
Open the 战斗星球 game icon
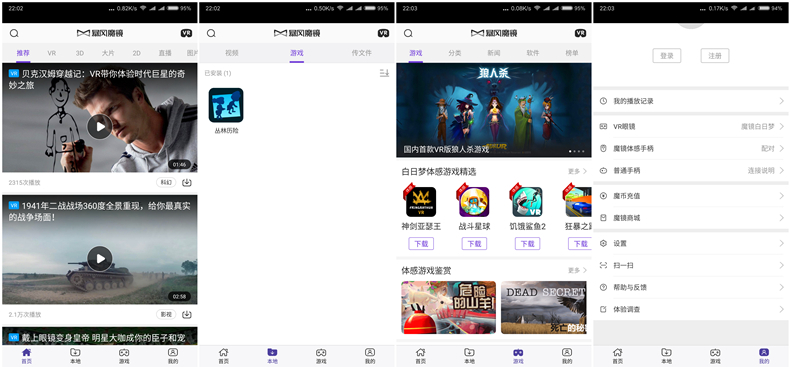click(x=474, y=202)
